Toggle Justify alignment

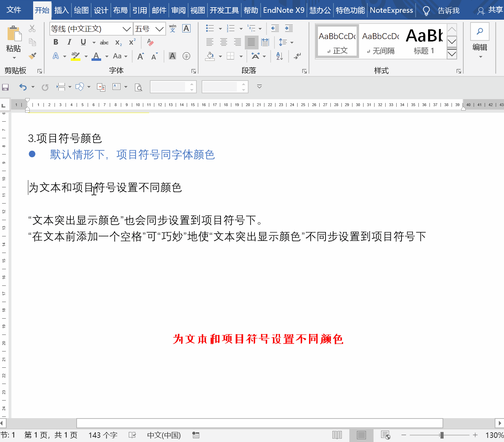coord(251,42)
